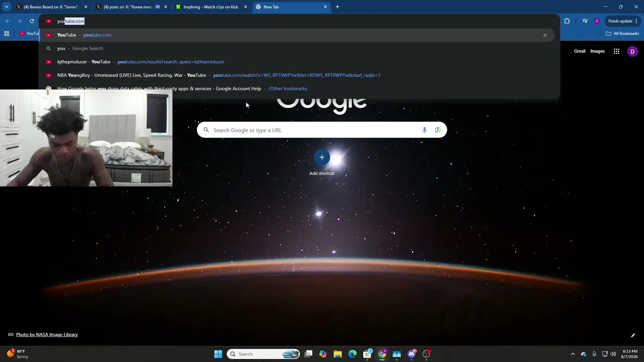Choose the kjtheproducer - YouTube suggestion
This screenshot has width=644, height=362.
[297, 62]
